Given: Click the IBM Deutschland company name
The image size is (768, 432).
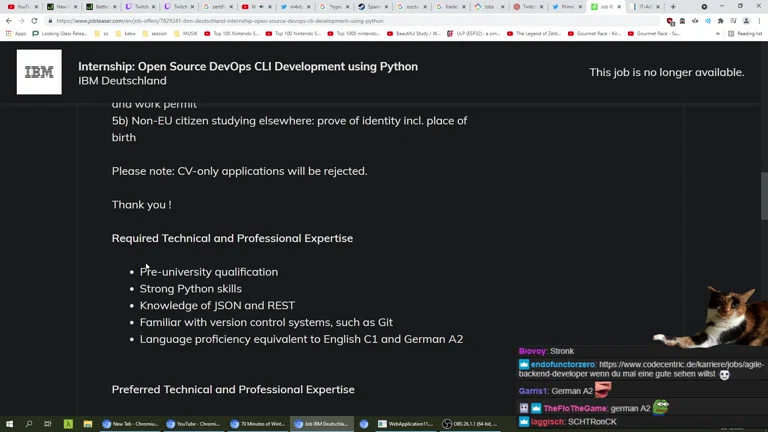Looking at the screenshot, I should coord(122,81).
